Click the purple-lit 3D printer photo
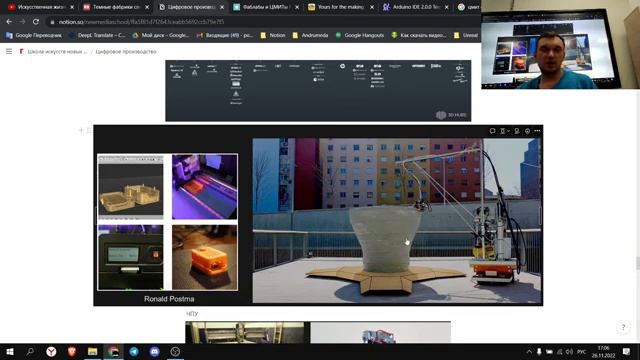The image size is (640, 360). 204,187
